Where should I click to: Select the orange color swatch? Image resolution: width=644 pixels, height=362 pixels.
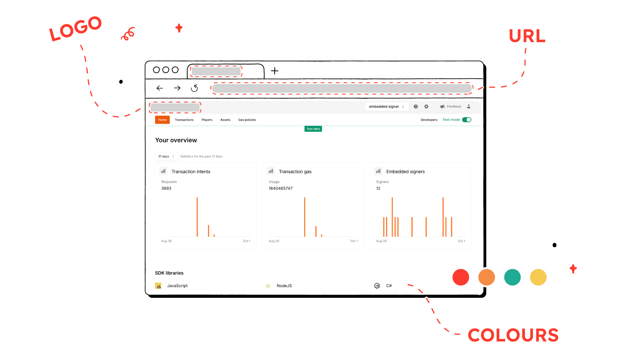pyautogui.click(x=486, y=277)
